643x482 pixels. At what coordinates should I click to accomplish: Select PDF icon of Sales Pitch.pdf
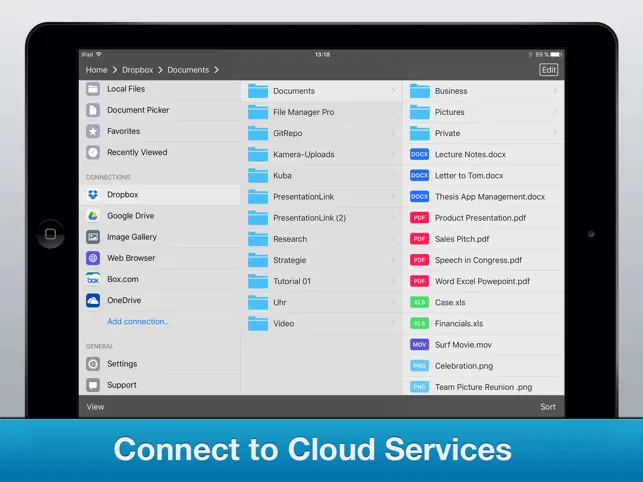tap(419, 239)
